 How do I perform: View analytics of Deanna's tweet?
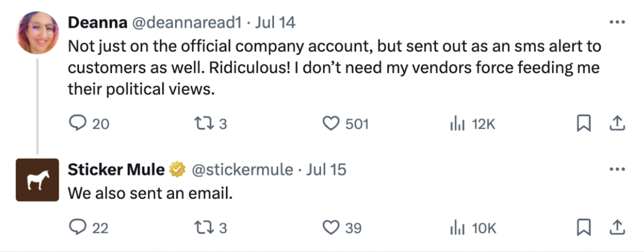[x=457, y=123]
